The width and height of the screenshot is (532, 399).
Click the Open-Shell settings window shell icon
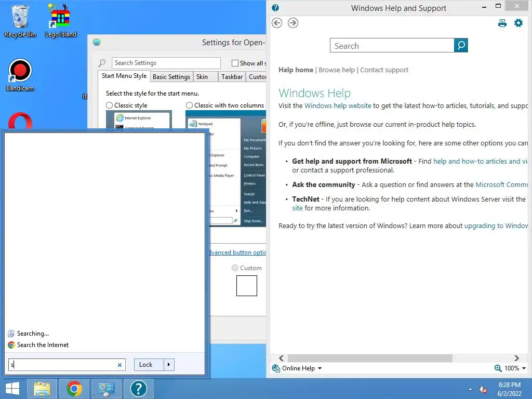click(x=97, y=42)
